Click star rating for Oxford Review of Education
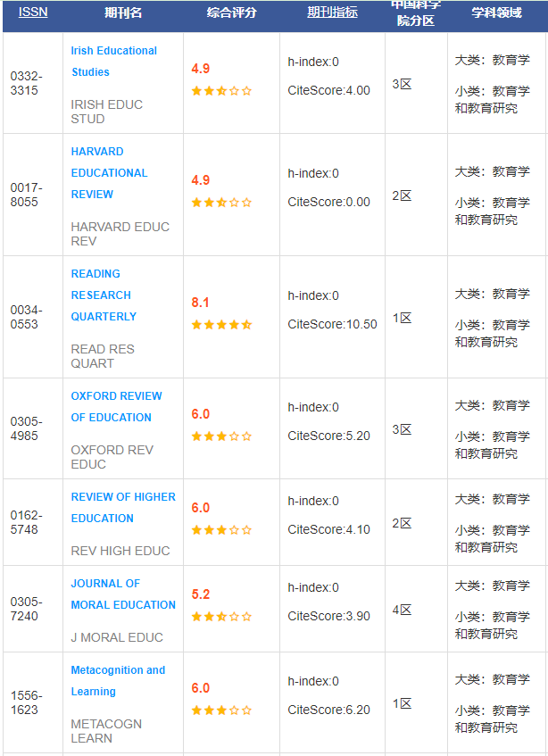The height and width of the screenshot is (756, 548). coord(221,436)
